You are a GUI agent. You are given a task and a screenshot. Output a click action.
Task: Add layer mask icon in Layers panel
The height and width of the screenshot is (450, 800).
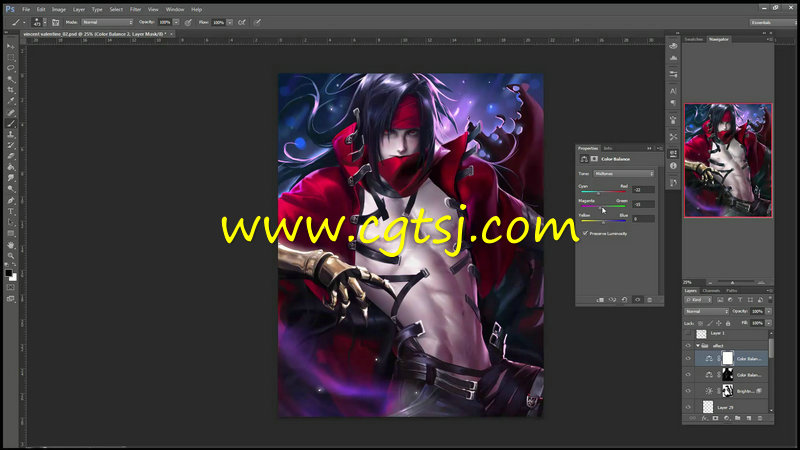point(715,418)
